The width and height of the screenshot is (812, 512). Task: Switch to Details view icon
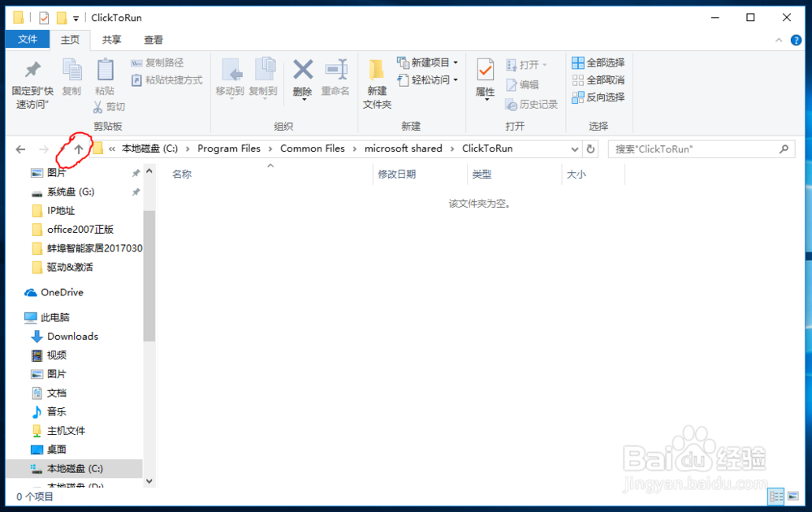pos(775,497)
